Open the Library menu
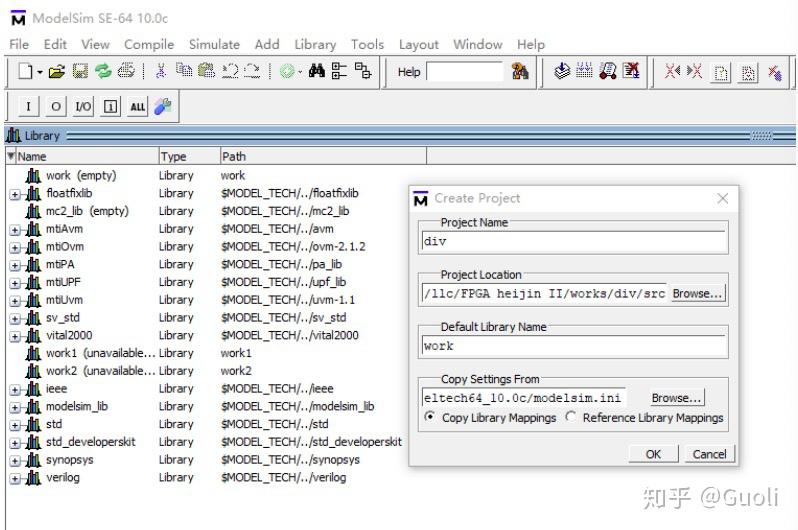This screenshot has width=798, height=530. (315, 44)
